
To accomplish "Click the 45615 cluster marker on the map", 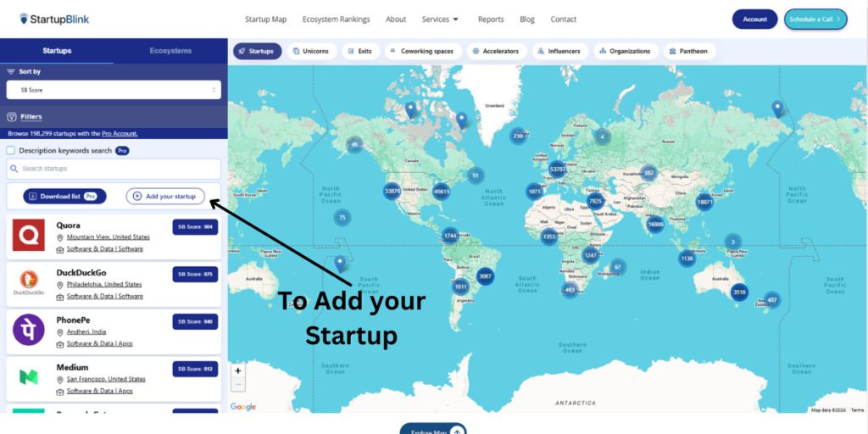I will 441,192.
